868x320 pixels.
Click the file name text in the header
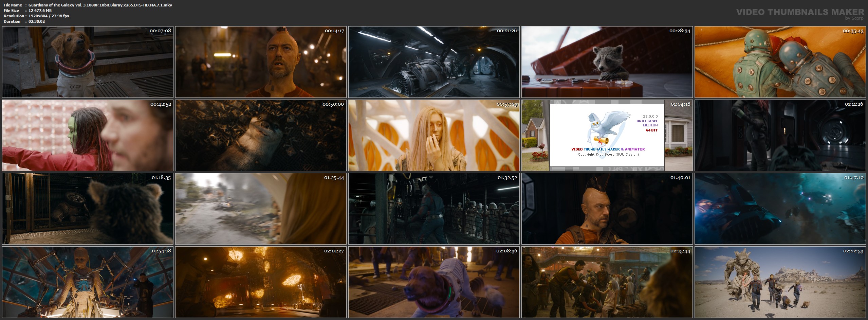pyautogui.click(x=100, y=5)
